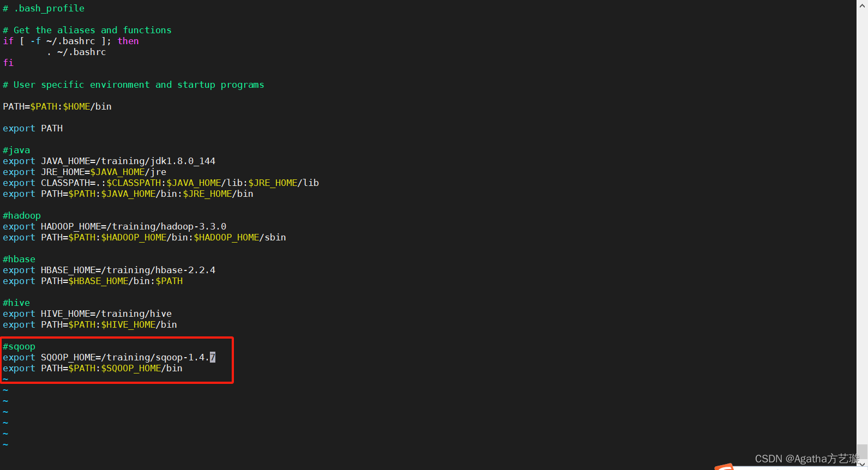868x470 pixels.
Task: Click the vertical scrollbar up arrow
Action: pos(863,5)
